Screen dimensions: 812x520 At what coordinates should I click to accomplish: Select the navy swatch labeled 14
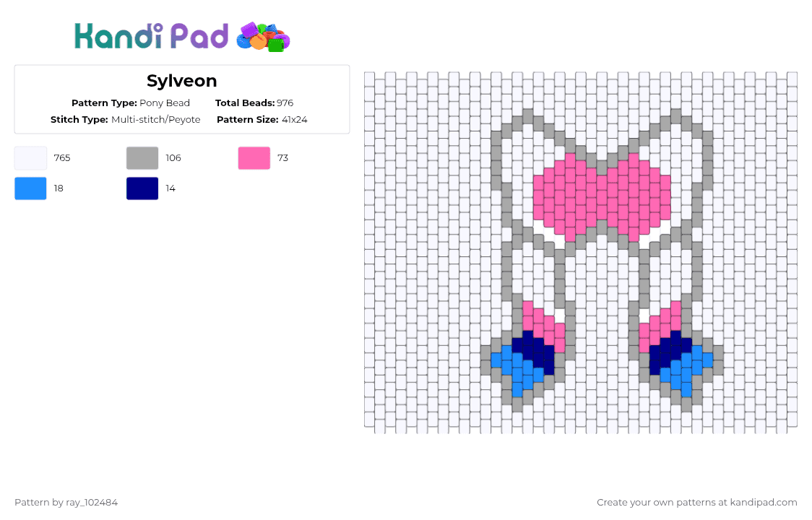(x=142, y=188)
